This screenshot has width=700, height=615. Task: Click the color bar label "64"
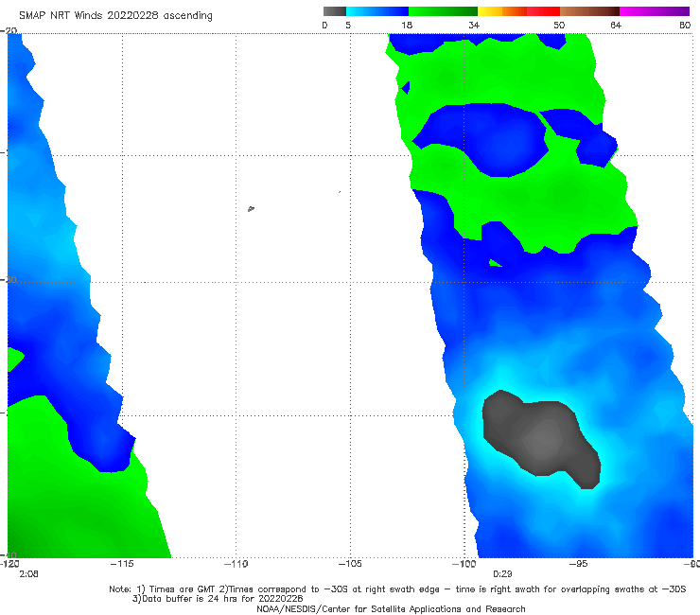click(x=616, y=26)
